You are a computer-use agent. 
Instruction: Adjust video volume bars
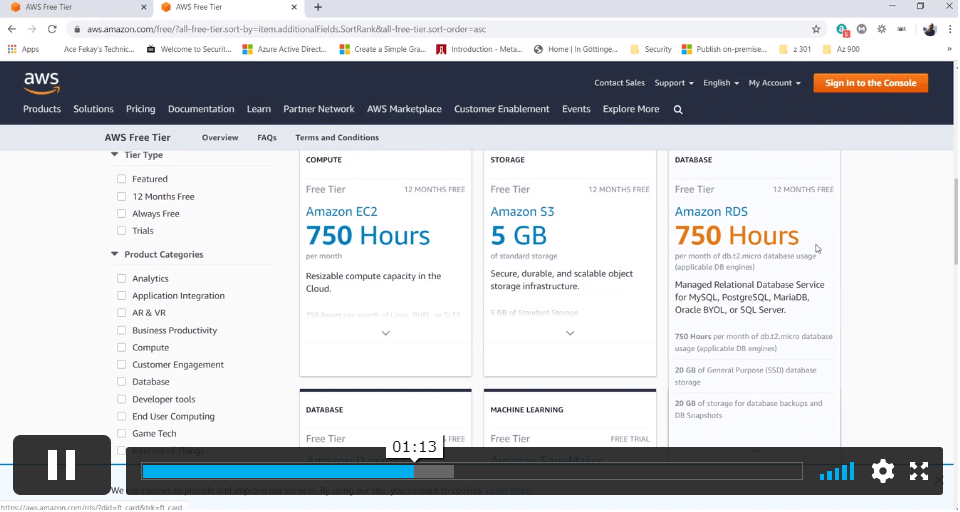pyautogui.click(x=837, y=472)
